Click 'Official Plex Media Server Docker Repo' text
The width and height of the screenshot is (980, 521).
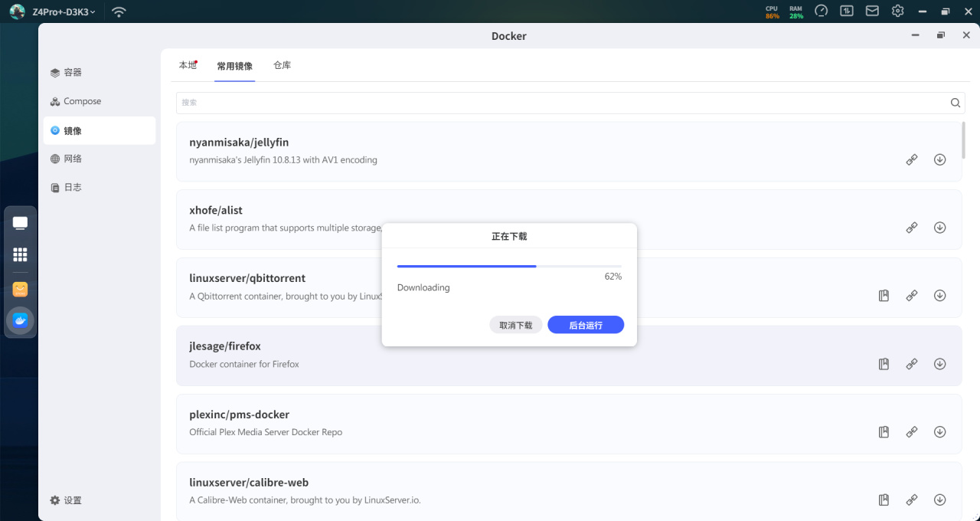tap(266, 432)
